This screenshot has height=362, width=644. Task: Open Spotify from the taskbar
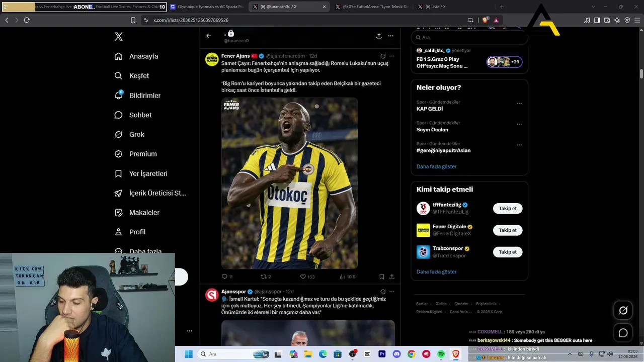[441, 354]
